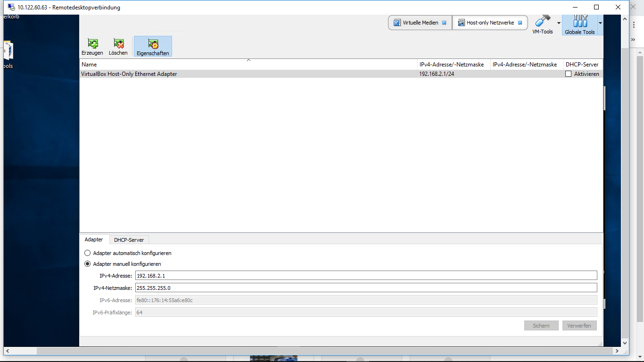Close the Virtuelle Medien tool via its x icon
Image resolution: width=644 pixels, height=362 pixels.
444,23
